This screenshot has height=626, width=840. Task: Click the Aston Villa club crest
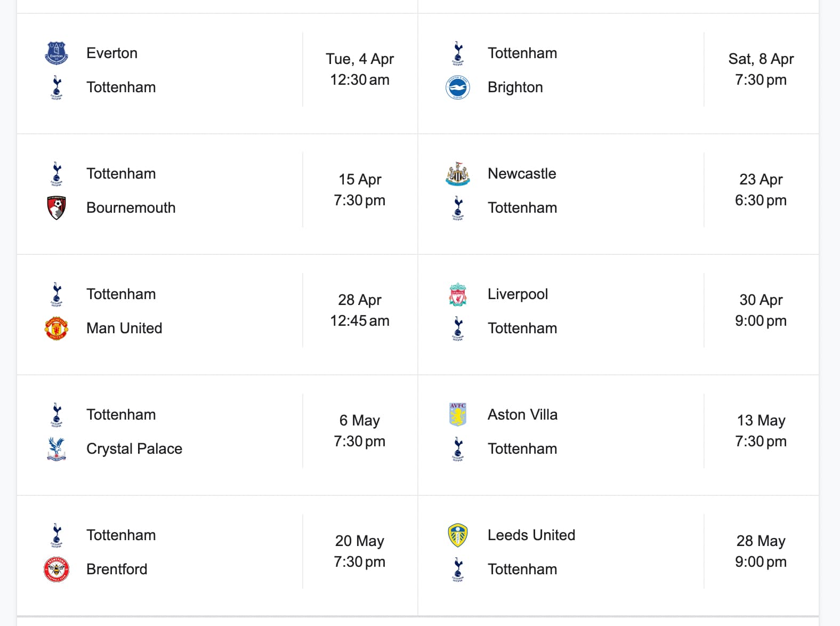coord(457,415)
